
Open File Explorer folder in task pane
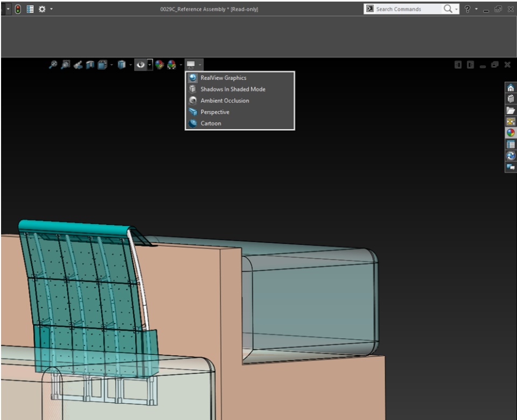(511, 110)
